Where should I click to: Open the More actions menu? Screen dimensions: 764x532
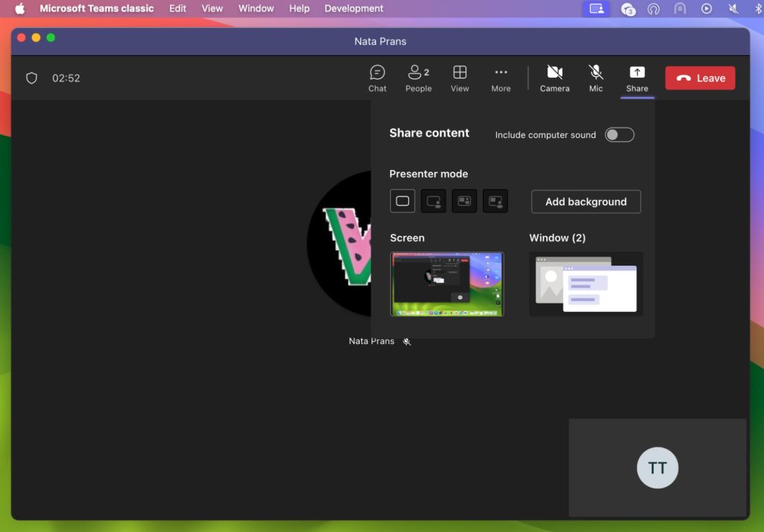[501, 78]
